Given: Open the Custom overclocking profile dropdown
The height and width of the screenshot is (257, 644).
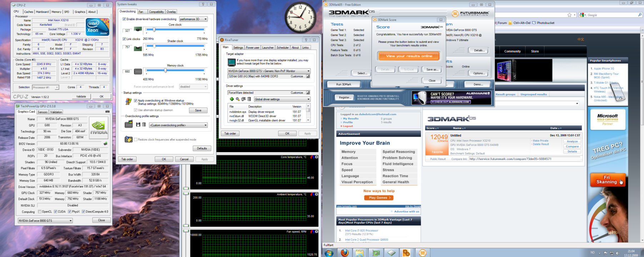Looking at the screenshot, I should pos(178,125).
